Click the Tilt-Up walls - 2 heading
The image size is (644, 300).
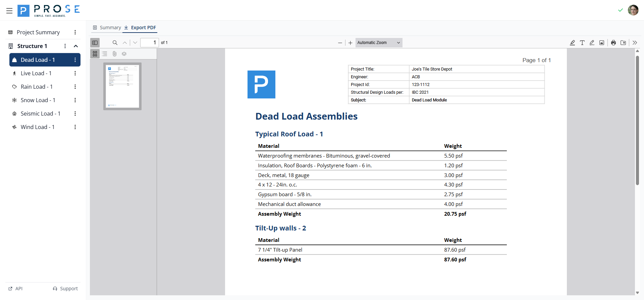point(280,228)
